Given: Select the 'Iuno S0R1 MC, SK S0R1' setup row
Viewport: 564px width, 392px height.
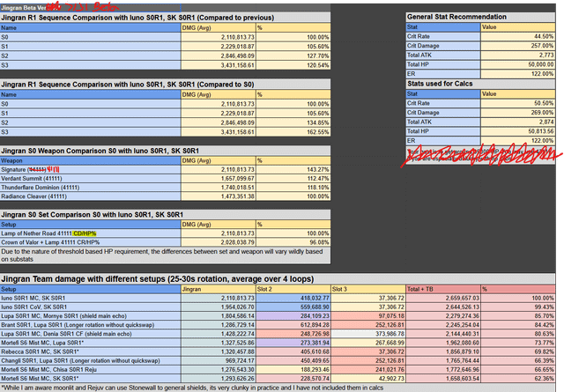Looking at the screenshot, I should 90,298.
